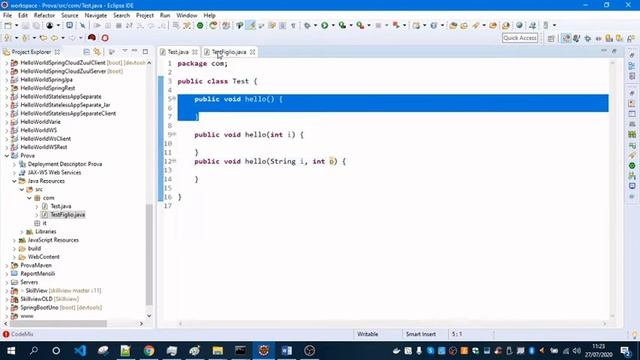Viewport: 640px width, 360px height.
Task: Click the Debug bug toolbar icon
Action: pyautogui.click(x=307, y=25)
